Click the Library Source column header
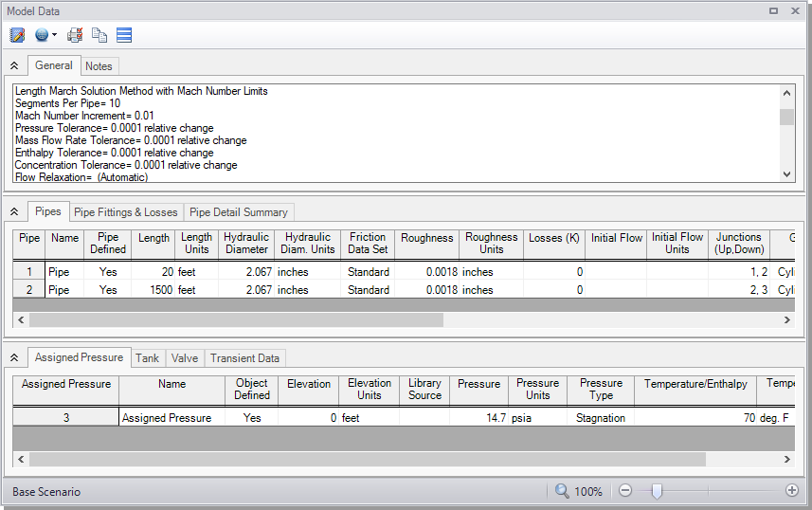The height and width of the screenshot is (510, 812). pos(424,390)
